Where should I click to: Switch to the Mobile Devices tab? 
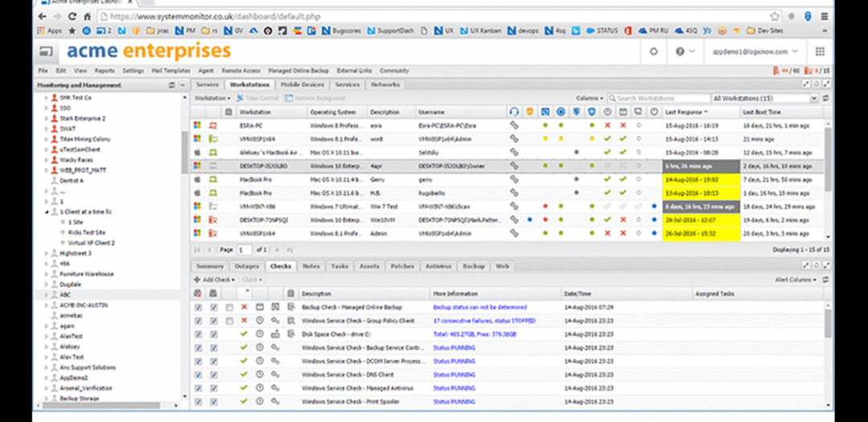coord(302,84)
